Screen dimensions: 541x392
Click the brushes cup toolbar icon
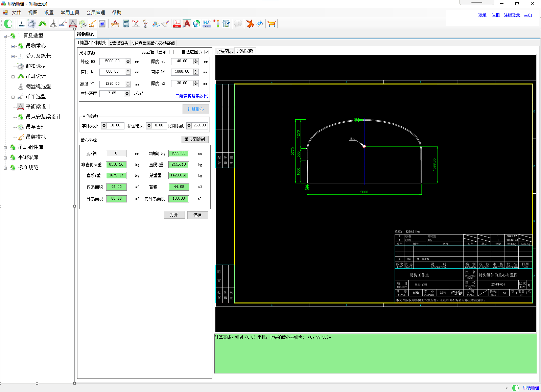pos(146,24)
